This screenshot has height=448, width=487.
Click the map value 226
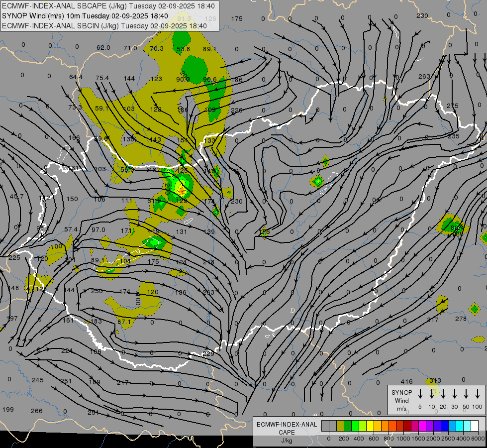(237, 110)
